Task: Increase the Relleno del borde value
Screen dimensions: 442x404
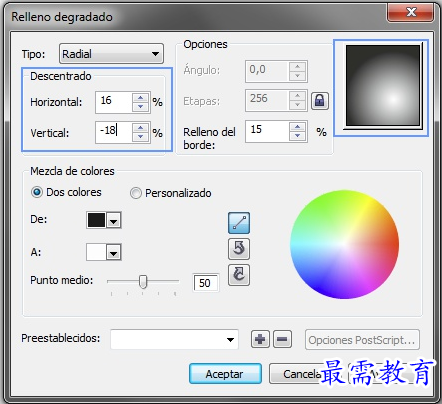Action: (x=297, y=127)
